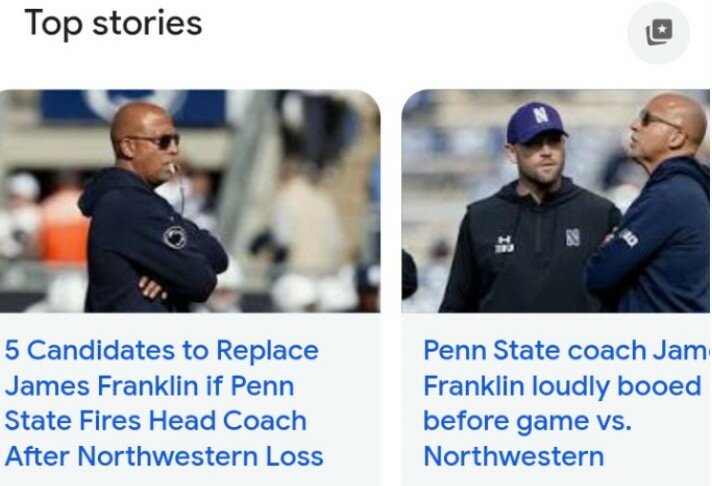Click the sunglasses on the coach in the first photo
Screen dimensions: 712x486
[155, 141]
